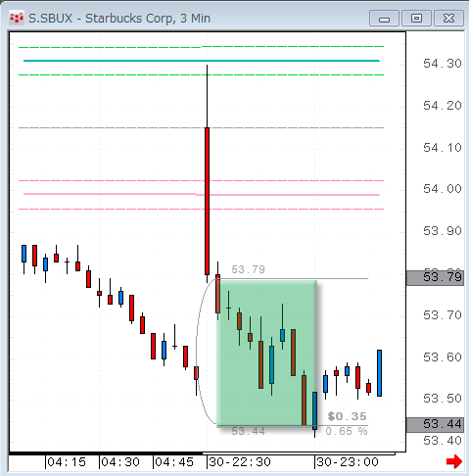Click the Starbucks chart window icon
Screen dimensions: 469x476
pyautogui.click(x=17, y=18)
